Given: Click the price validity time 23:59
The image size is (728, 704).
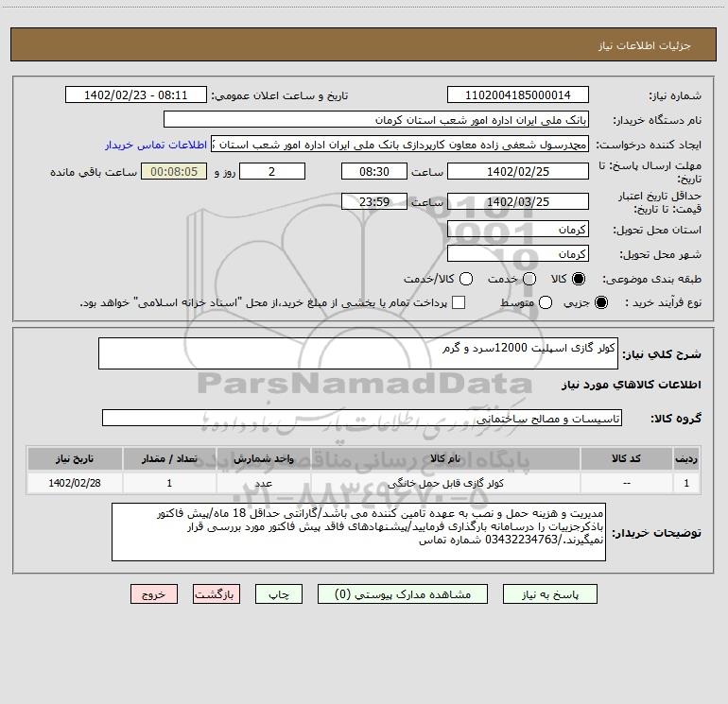Looking at the screenshot, I should (x=374, y=201).
